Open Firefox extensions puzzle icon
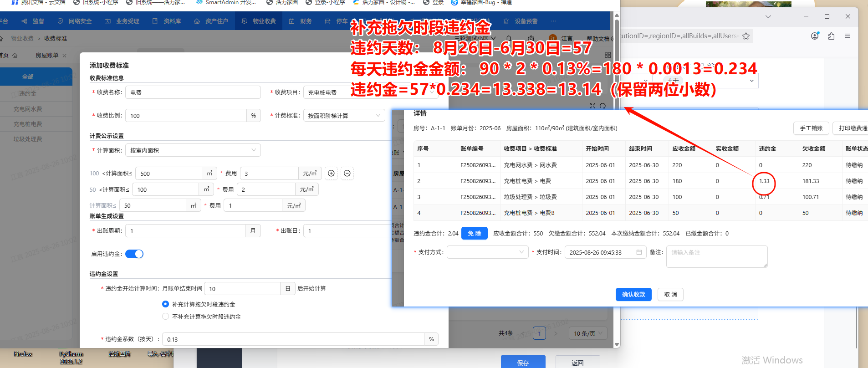 click(831, 36)
